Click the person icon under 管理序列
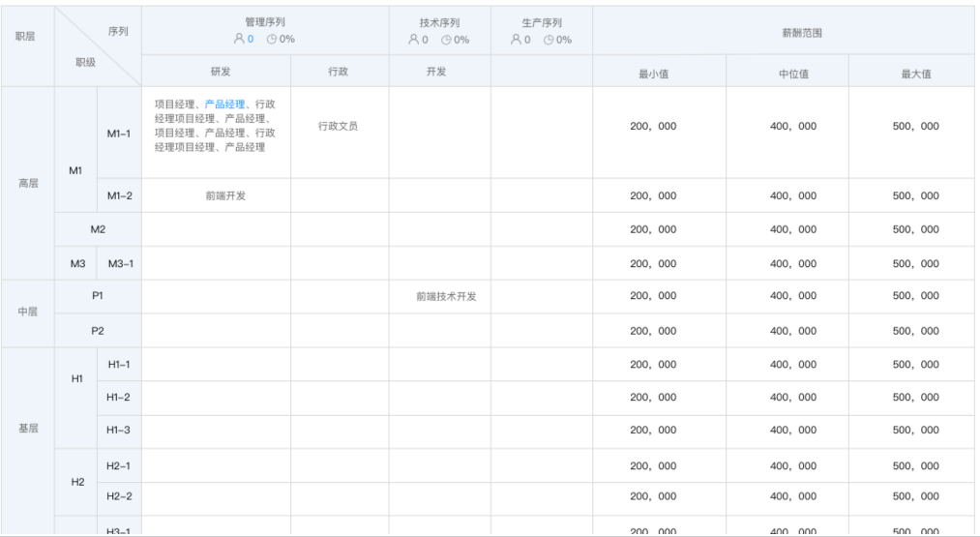The image size is (980, 537). coord(239,40)
